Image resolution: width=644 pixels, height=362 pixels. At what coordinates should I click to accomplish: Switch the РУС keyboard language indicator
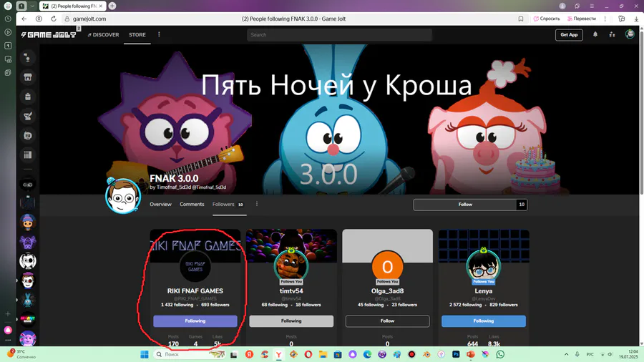point(590,354)
